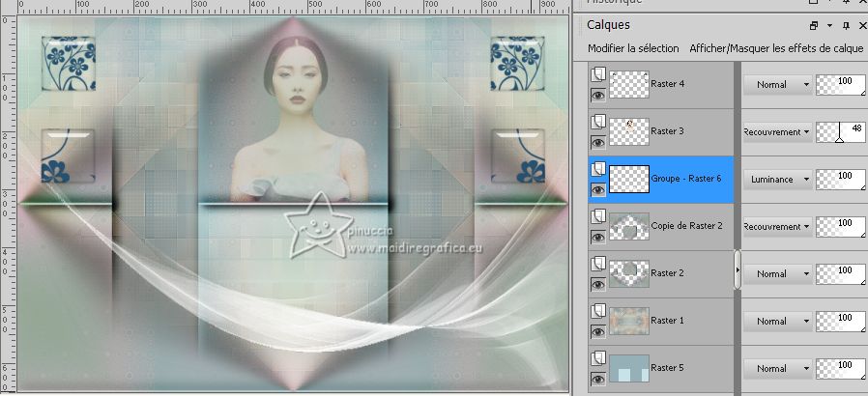Screen dimensions: 868x396
Task: Select the layer named Raster 4
Action: [x=668, y=84]
